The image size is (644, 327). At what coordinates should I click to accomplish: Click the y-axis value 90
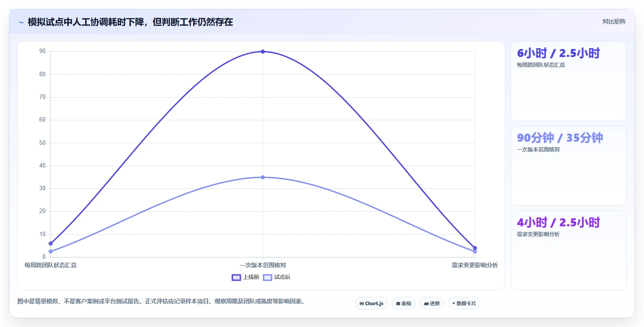(42, 51)
